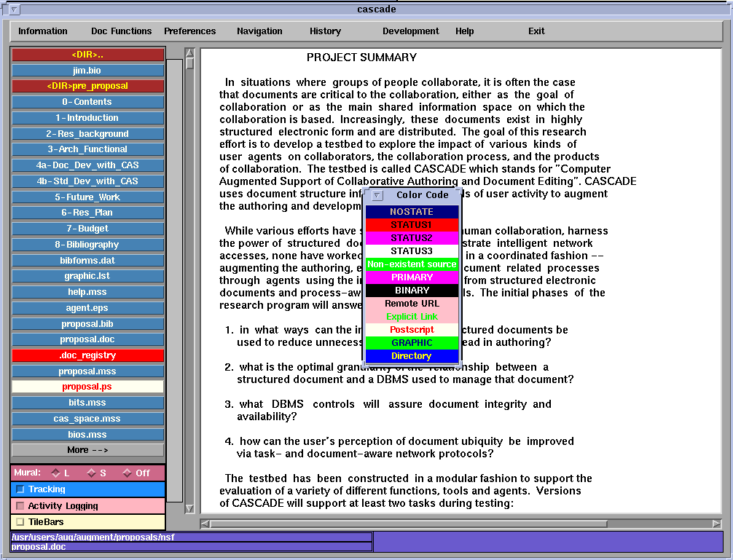Viewport: 733px width, 560px height.
Task: Click the Explicit Link swatch
Action: coord(412,316)
